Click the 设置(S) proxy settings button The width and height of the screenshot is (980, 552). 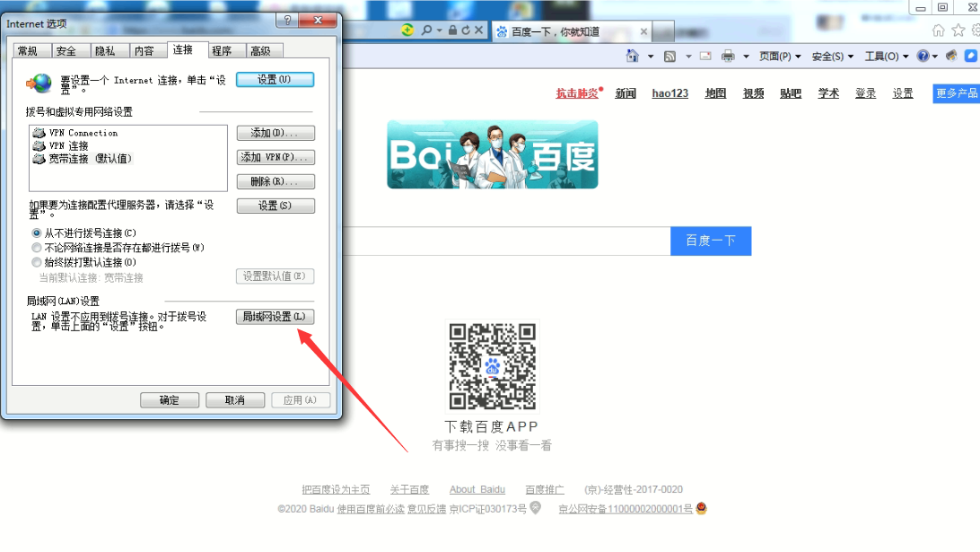pos(275,206)
